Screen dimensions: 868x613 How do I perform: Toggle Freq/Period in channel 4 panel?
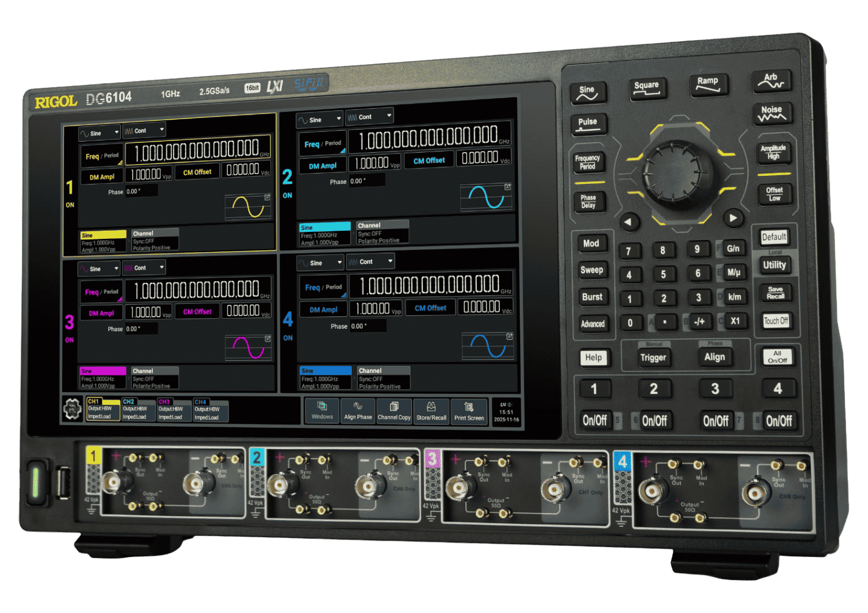click(323, 287)
